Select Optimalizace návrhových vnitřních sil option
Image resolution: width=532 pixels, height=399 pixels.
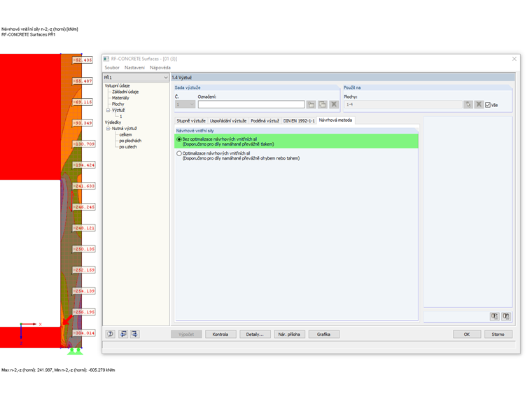point(179,153)
